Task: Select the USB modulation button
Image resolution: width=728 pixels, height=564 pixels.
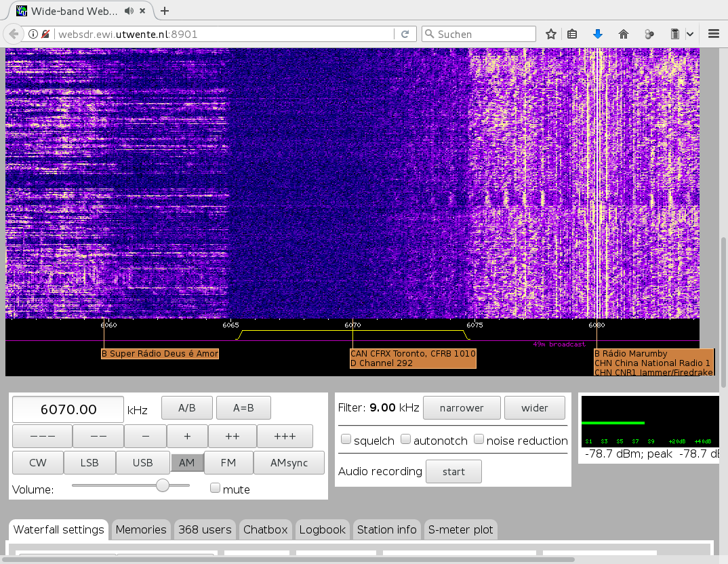Action: coord(142,463)
